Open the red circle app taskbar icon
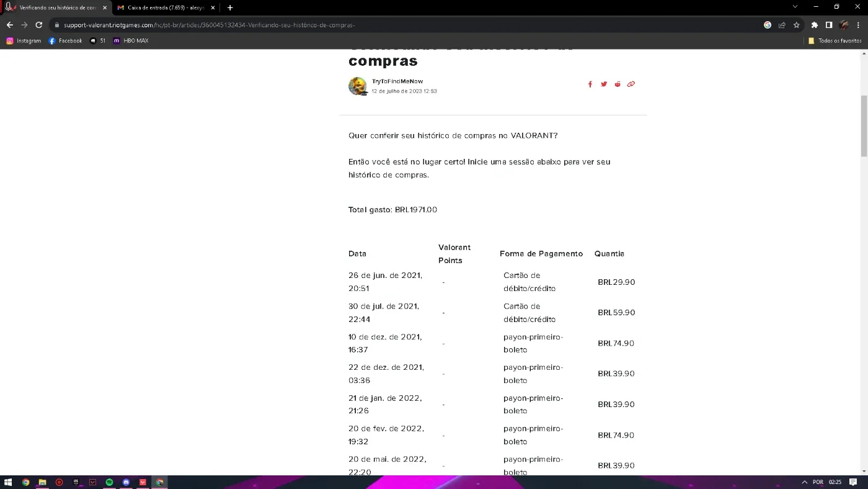Screen dimensions: 868x489 60,482
